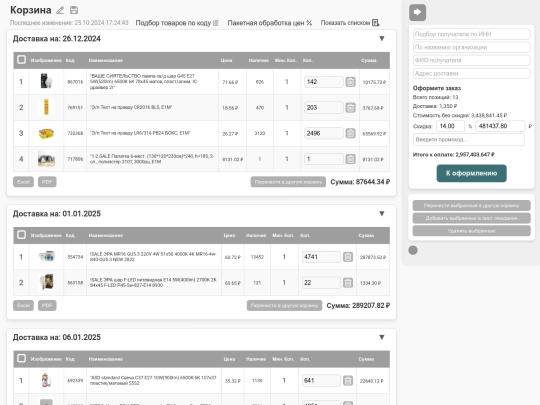The height and width of the screenshot is (405, 540).
Task: Click Показать списком
Action: coord(350,23)
